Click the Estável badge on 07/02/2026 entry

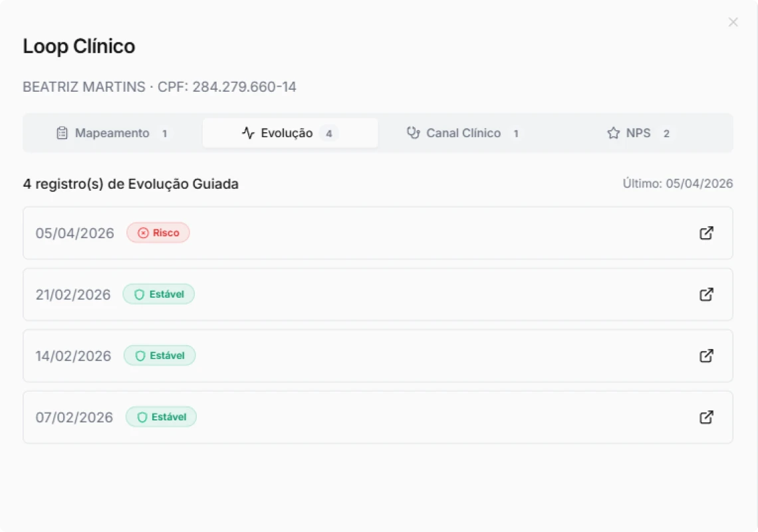coord(161,416)
